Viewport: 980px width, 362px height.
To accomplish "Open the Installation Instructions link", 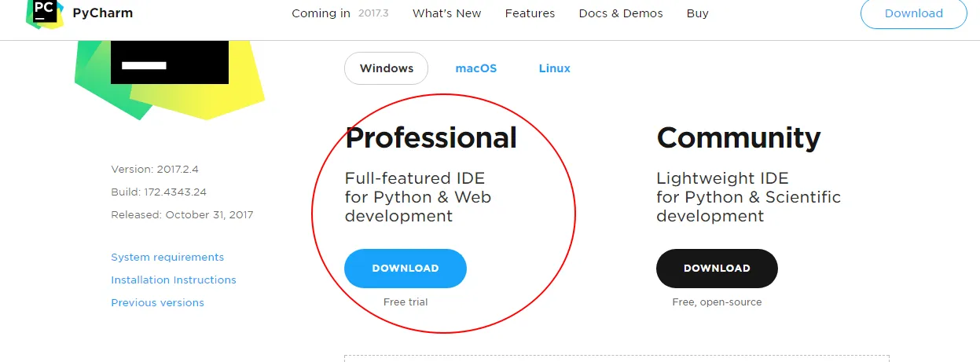I will [174, 280].
